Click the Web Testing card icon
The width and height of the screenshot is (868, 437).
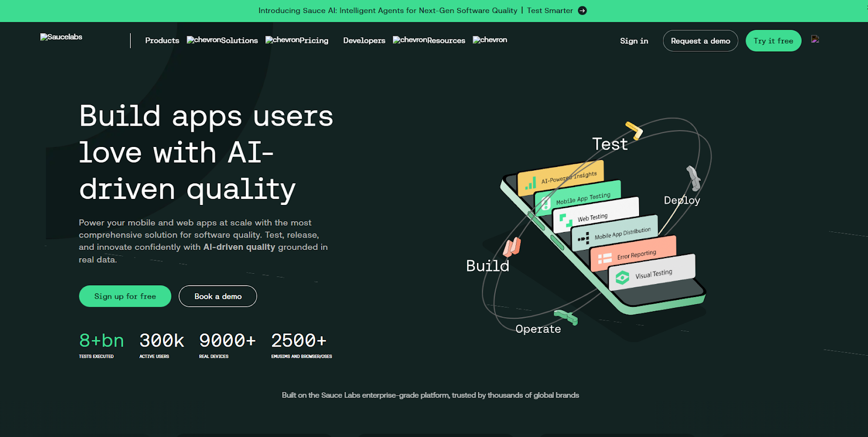[x=566, y=221]
